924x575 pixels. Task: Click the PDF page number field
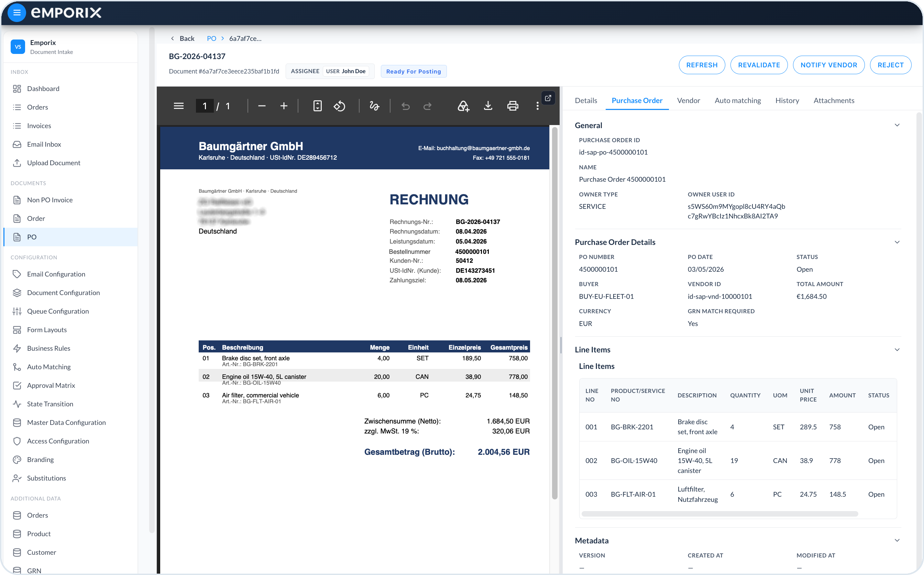(205, 106)
